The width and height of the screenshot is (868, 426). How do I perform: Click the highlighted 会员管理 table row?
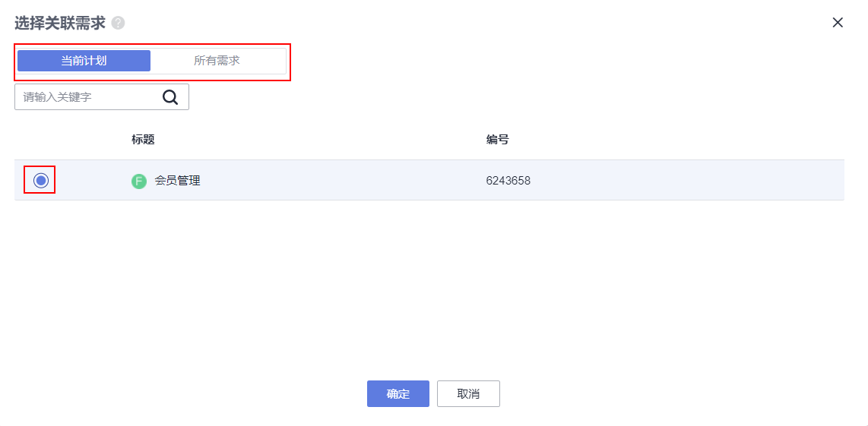point(429,181)
